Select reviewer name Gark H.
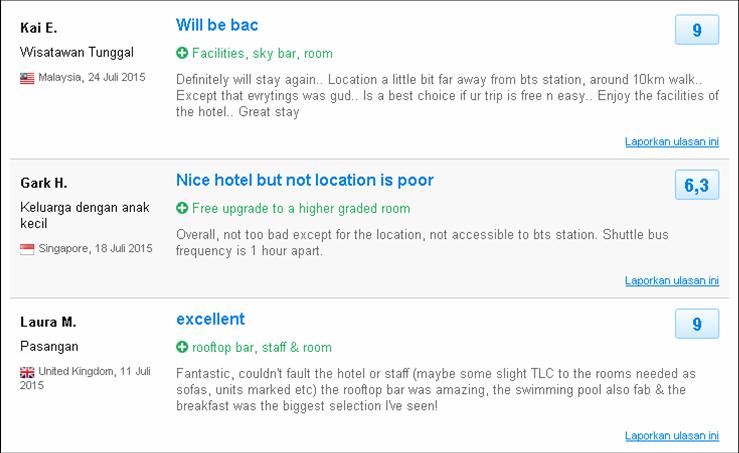 pos(44,183)
